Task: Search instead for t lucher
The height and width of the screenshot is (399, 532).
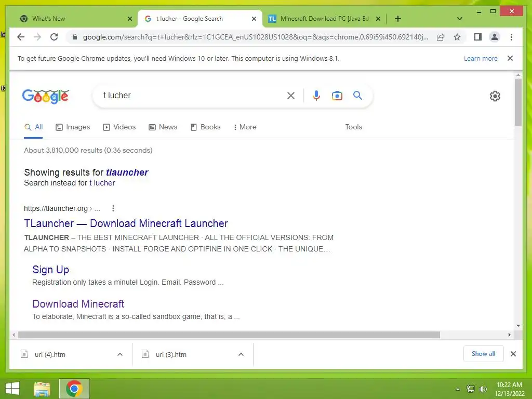Action: pos(102,183)
